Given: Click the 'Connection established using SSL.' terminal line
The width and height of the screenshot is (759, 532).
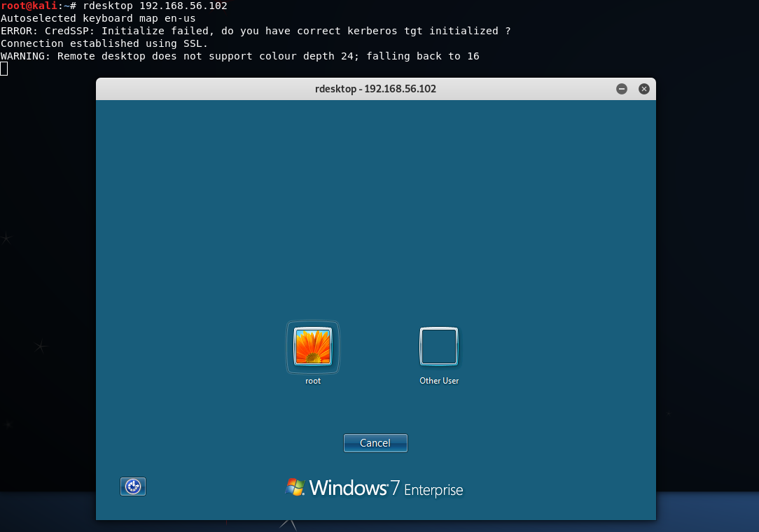Looking at the screenshot, I should coord(104,43).
